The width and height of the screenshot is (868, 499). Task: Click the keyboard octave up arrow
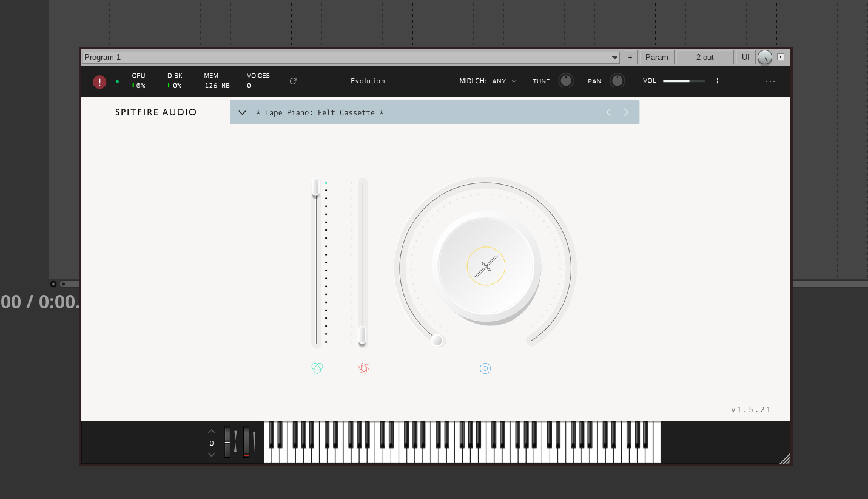tap(212, 432)
